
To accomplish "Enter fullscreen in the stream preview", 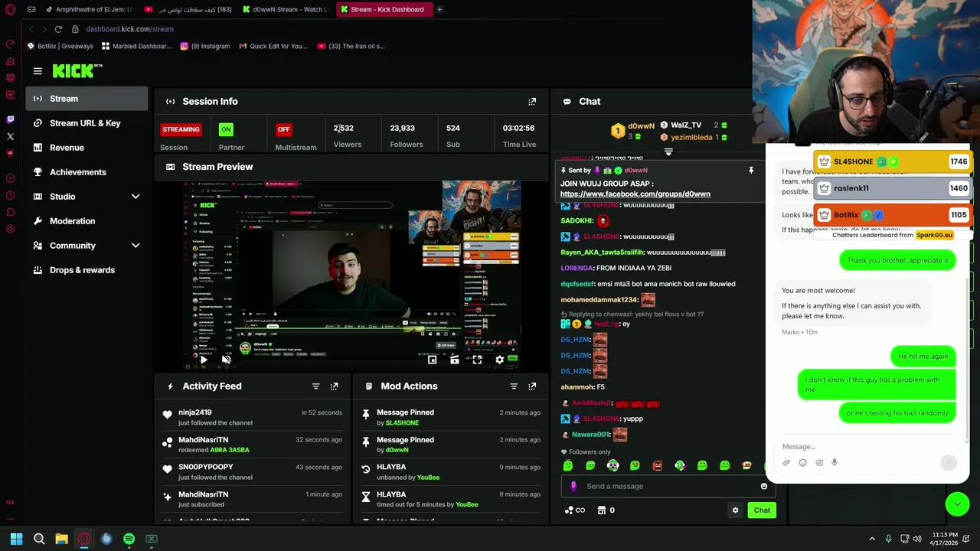I will [477, 360].
